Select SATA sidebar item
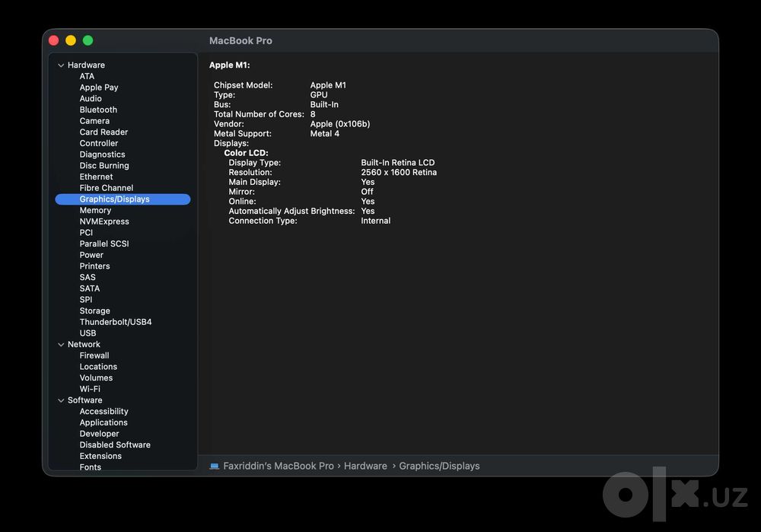The width and height of the screenshot is (761, 532). (x=90, y=288)
